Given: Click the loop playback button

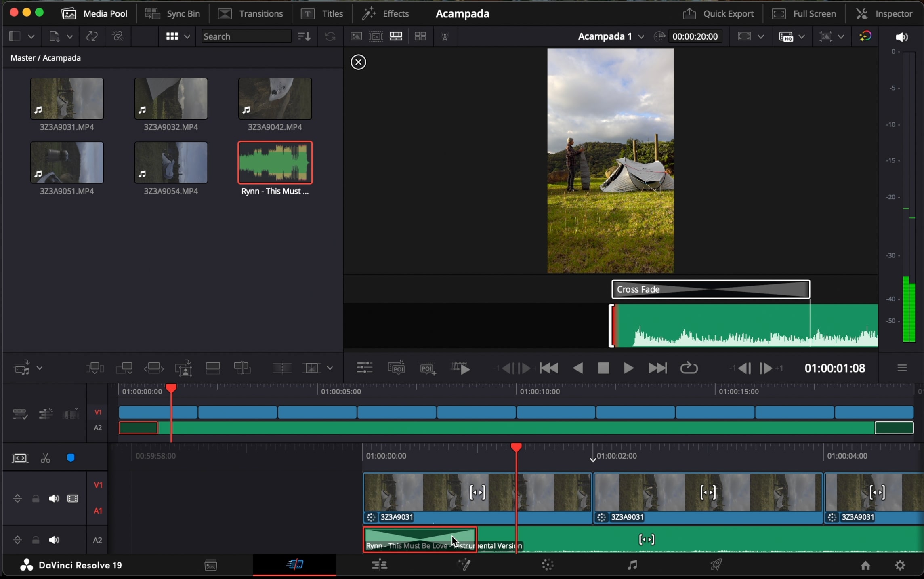Looking at the screenshot, I should pyautogui.click(x=689, y=368).
